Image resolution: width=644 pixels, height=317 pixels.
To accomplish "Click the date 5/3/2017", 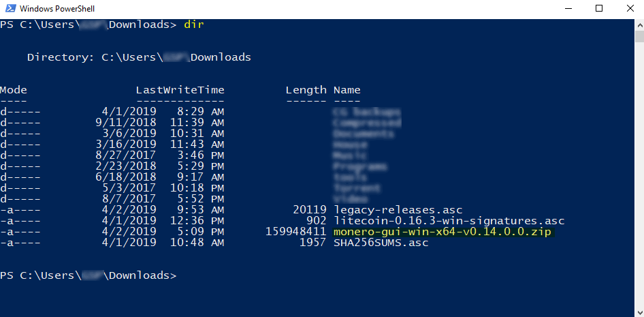I will pyautogui.click(x=129, y=188).
